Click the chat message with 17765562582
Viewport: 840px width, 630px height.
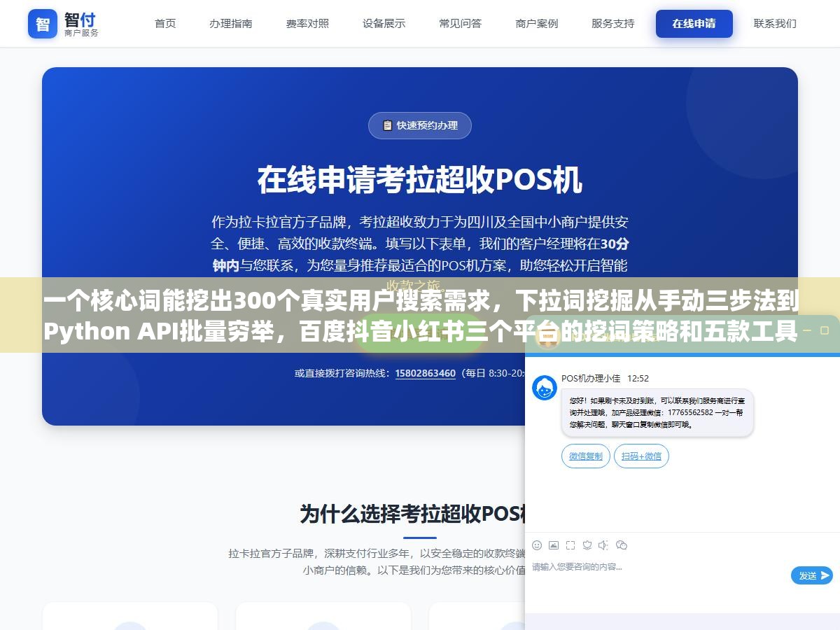pos(657,413)
